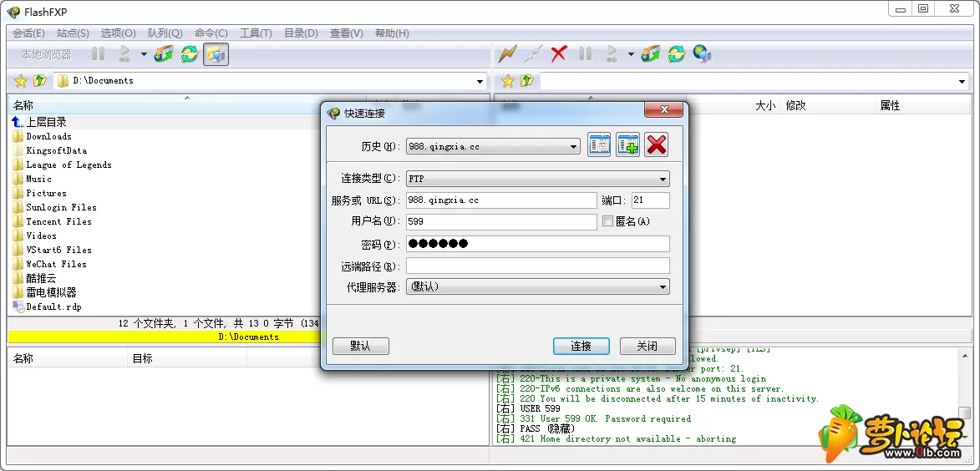Open the 选项(O) menu
The height and width of the screenshot is (471, 980).
point(118,33)
